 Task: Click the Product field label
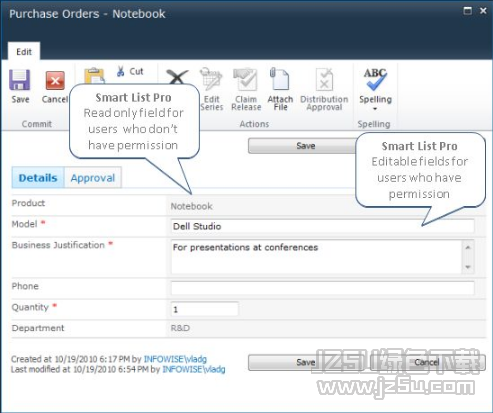coord(28,203)
